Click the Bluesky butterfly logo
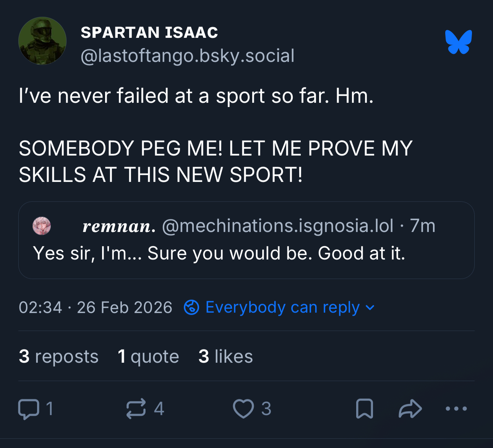 (x=458, y=42)
